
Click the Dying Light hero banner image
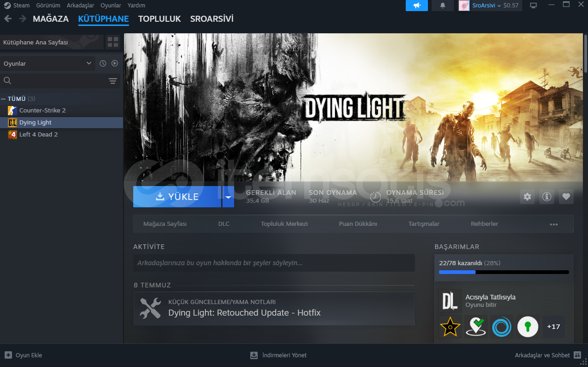coord(353,107)
